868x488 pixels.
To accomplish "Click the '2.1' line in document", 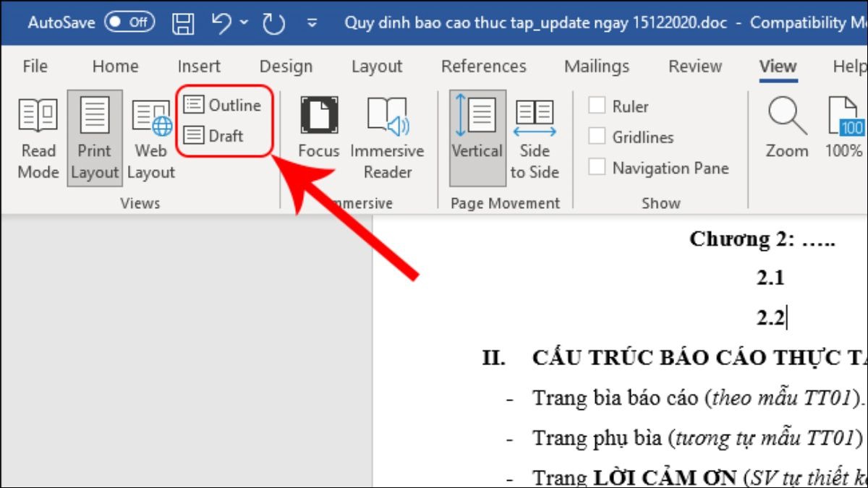I will pyautogui.click(x=770, y=278).
